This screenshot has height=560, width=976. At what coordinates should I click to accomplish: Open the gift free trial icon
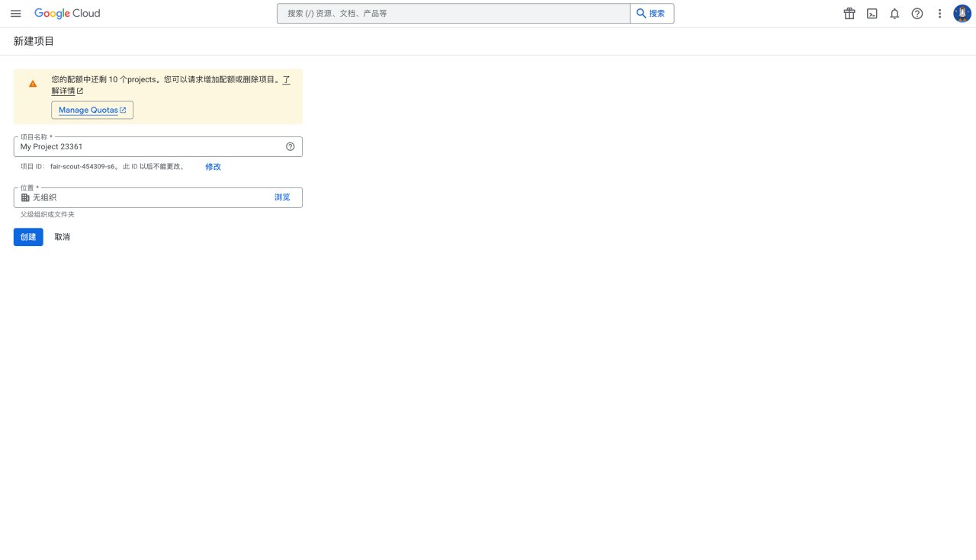(849, 14)
